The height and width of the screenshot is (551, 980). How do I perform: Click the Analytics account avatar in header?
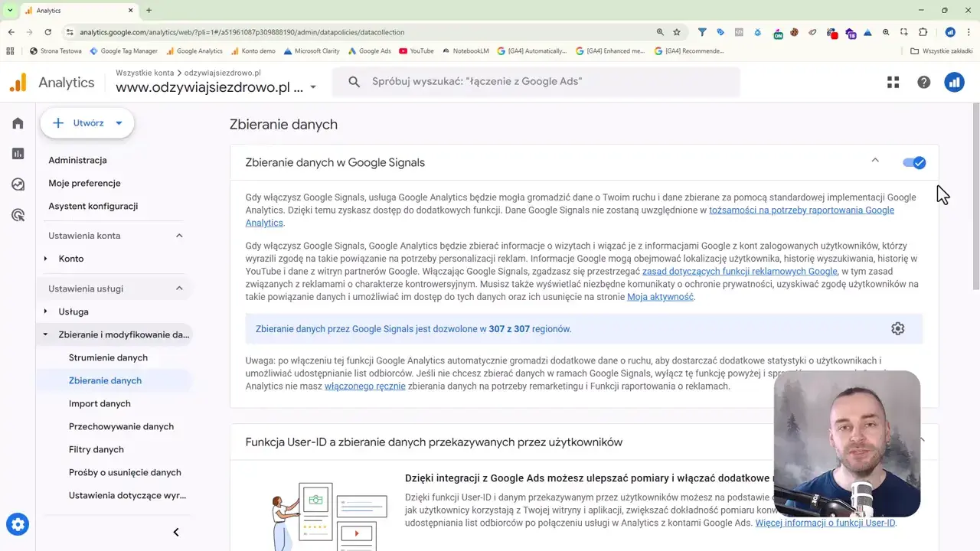pyautogui.click(x=954, y=82)
